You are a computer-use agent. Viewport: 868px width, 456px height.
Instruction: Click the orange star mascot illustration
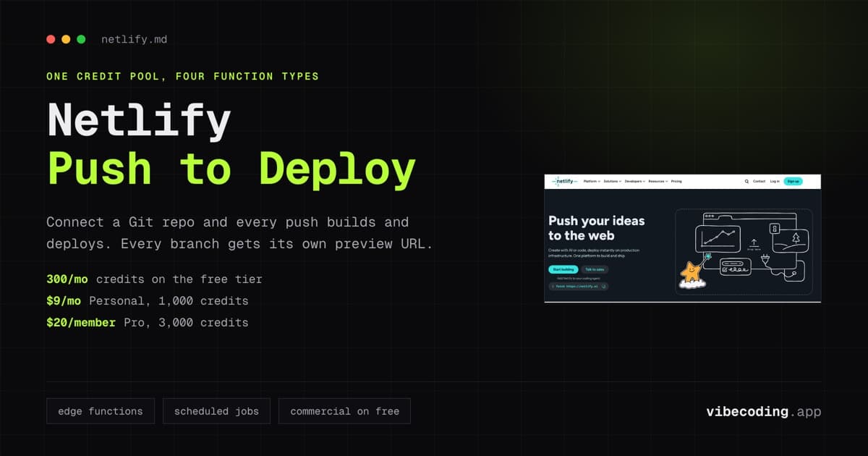[692, 274]
